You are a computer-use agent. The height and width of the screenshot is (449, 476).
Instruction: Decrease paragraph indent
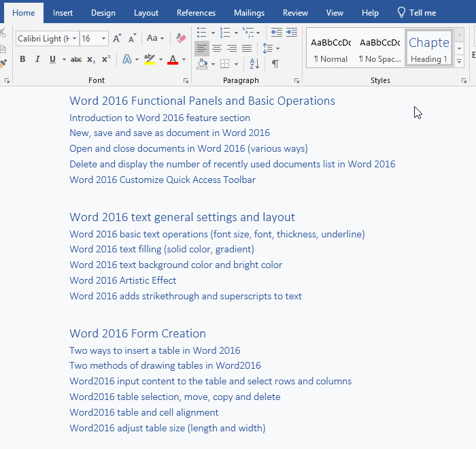[x=277, y=32]
